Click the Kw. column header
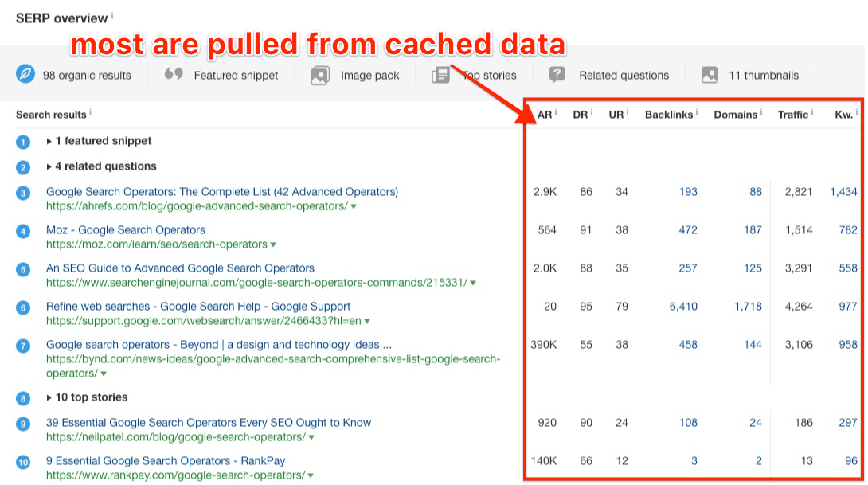The height and width of the screenshot is (485, 868). pos(843,115)
